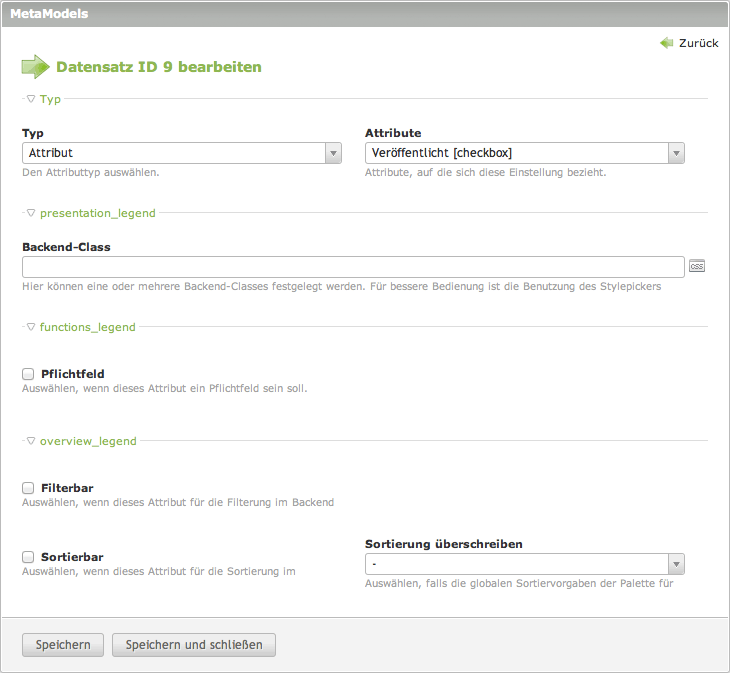Open the CSS stylepicker icon
The width and height of the screenshot is (730, 673).
697,267
